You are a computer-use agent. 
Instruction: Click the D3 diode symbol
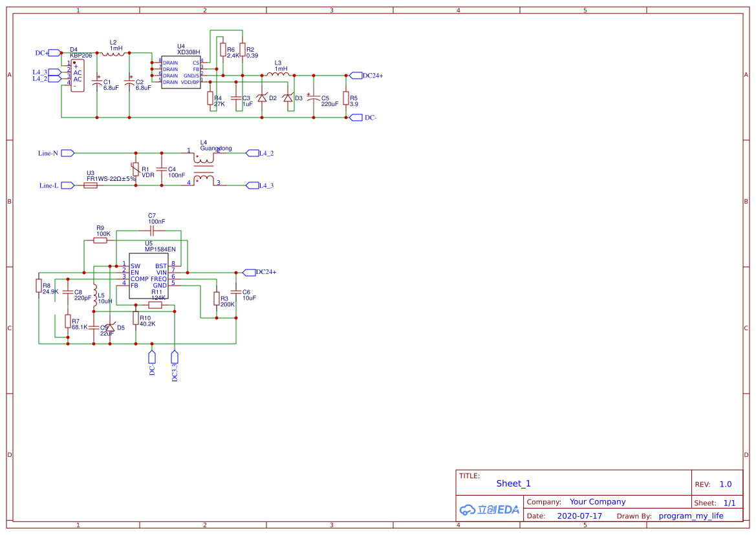(x=288, y=98)
